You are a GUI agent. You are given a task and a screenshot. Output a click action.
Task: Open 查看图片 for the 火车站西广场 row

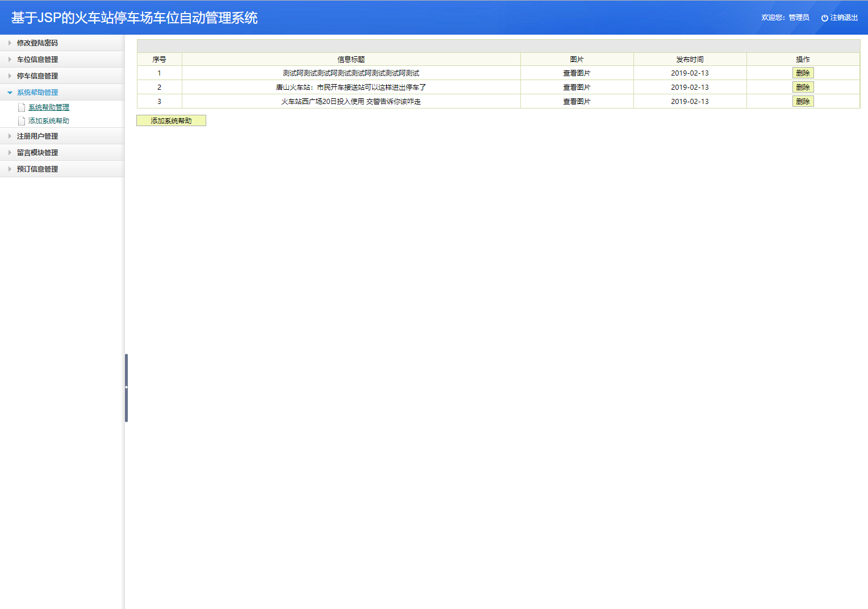tap(576, 101)
